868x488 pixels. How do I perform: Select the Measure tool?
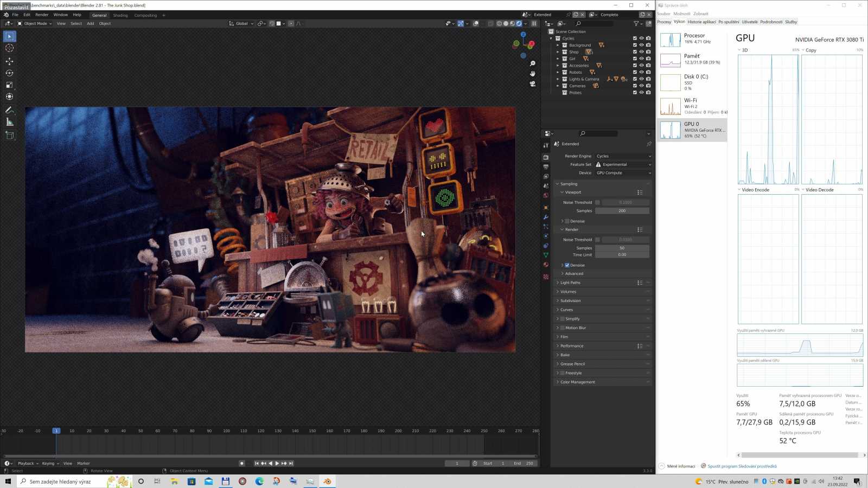point(10,122)
